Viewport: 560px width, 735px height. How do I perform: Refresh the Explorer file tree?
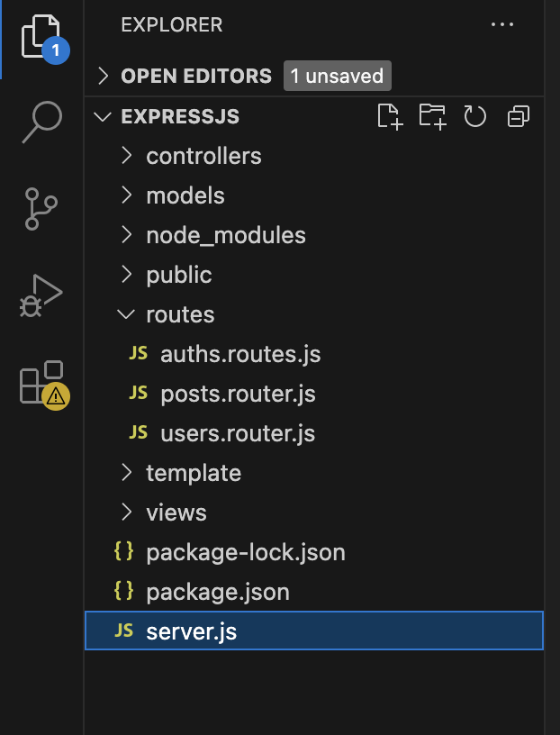pos(475,116)
